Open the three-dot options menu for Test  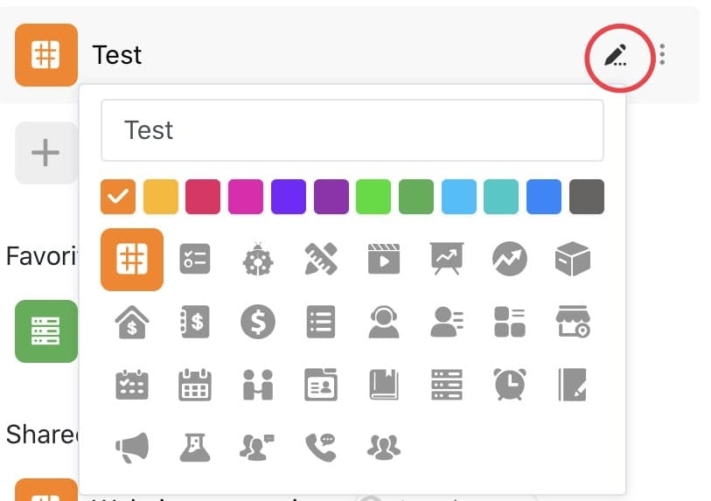coord(662,55)
